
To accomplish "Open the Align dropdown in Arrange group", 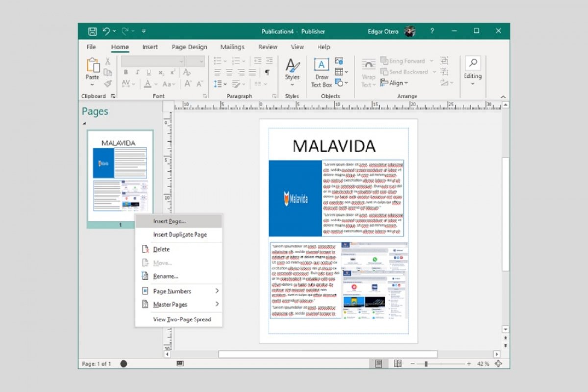I will (x=394, y=83).
